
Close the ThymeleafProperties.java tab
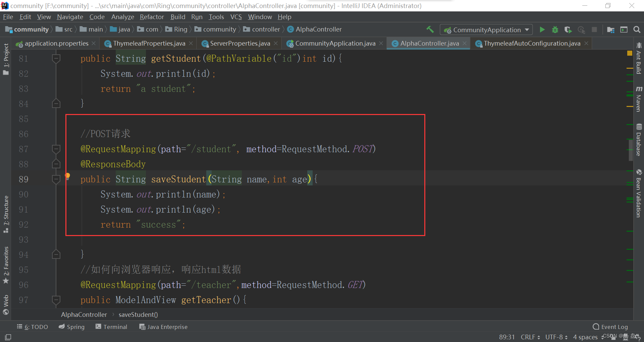coord(191,43)
